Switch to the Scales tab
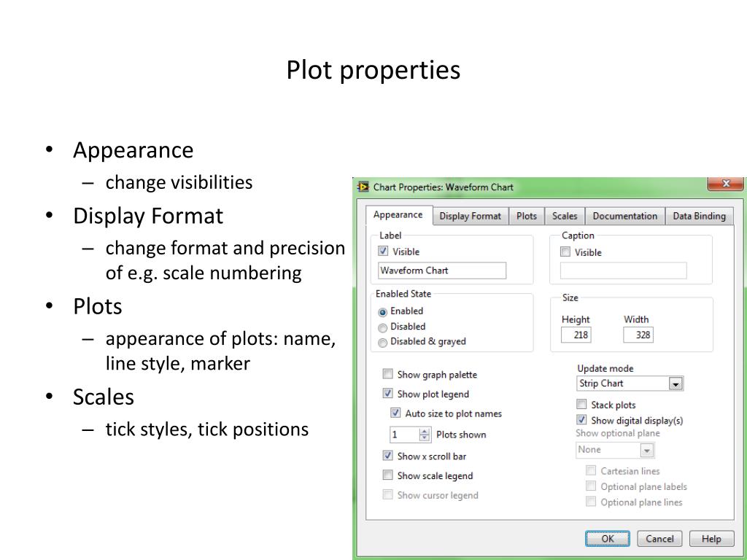This screenshot has width=747, height=560. click(x=565, y=216)
